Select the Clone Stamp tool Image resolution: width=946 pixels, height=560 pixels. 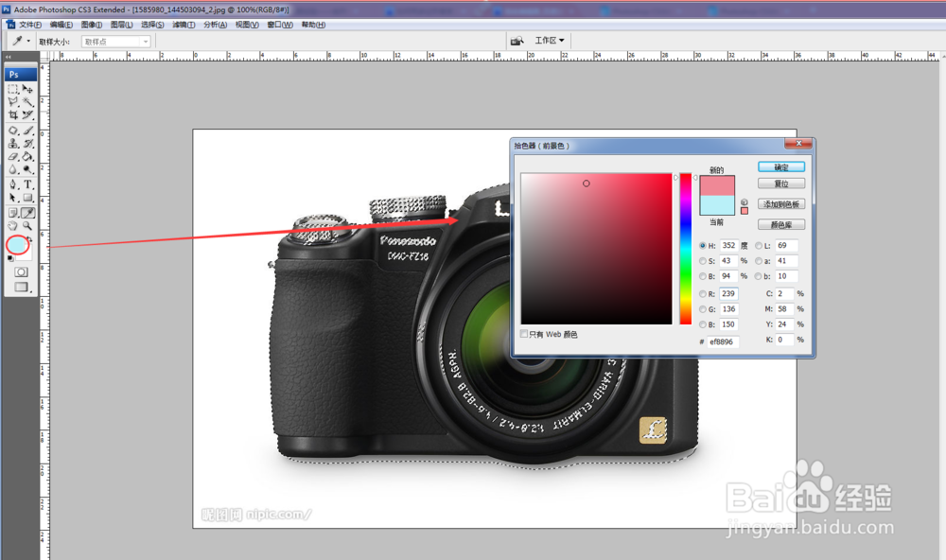(x=13, y=144)
